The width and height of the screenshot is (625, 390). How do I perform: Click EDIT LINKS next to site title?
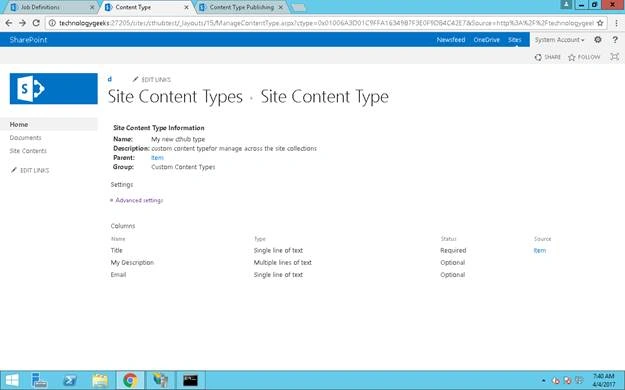point(152,79)
